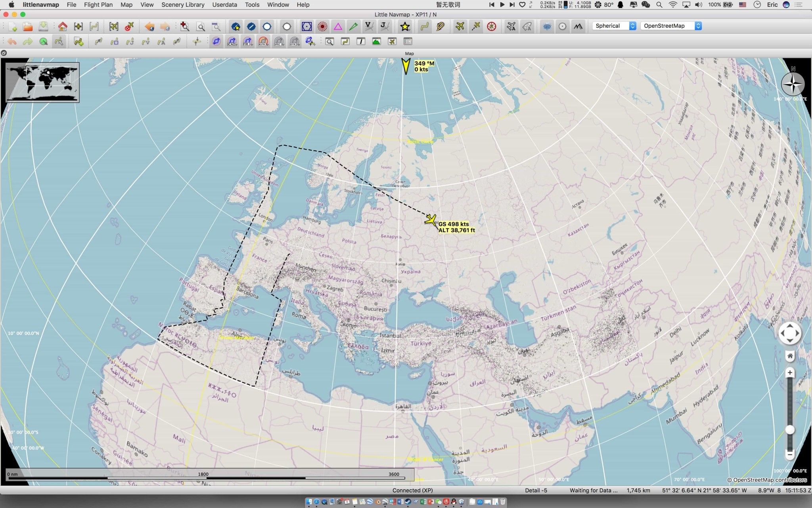Screen dimensions: 812x508
Task: Go forward in map position history
Action: click(165, 27)
